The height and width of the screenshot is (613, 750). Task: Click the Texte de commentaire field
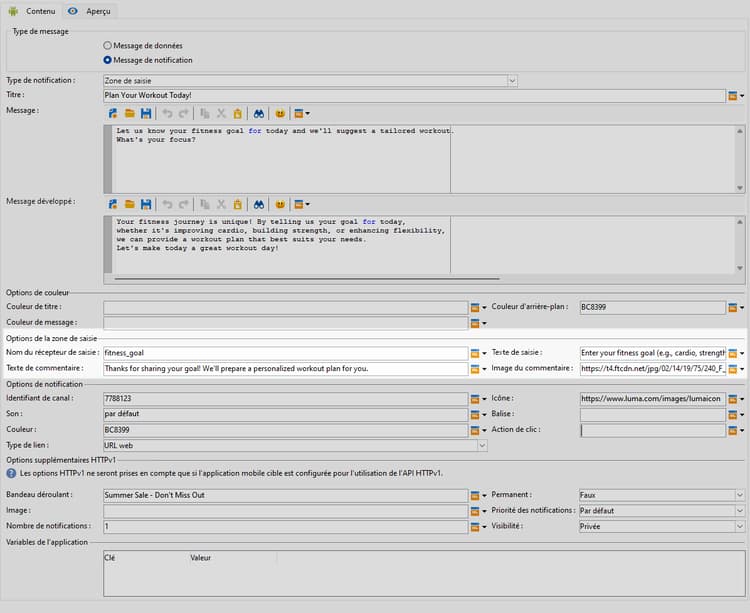[x=286, y=369]
